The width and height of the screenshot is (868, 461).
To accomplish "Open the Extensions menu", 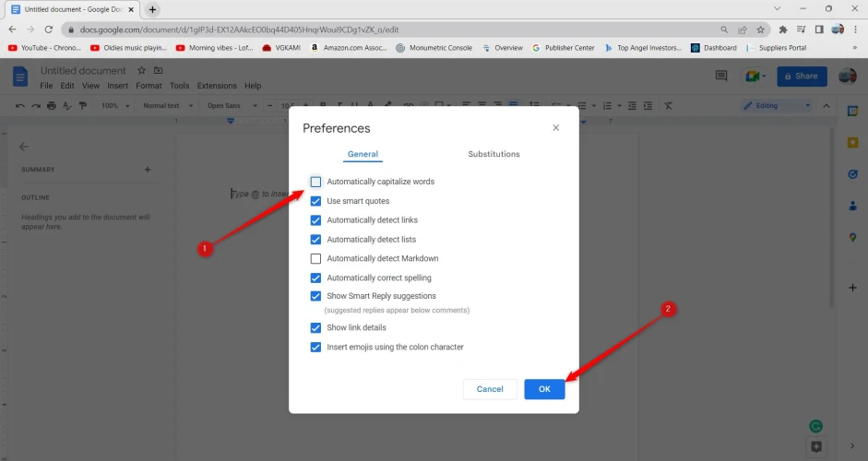I will pos(217,86).
